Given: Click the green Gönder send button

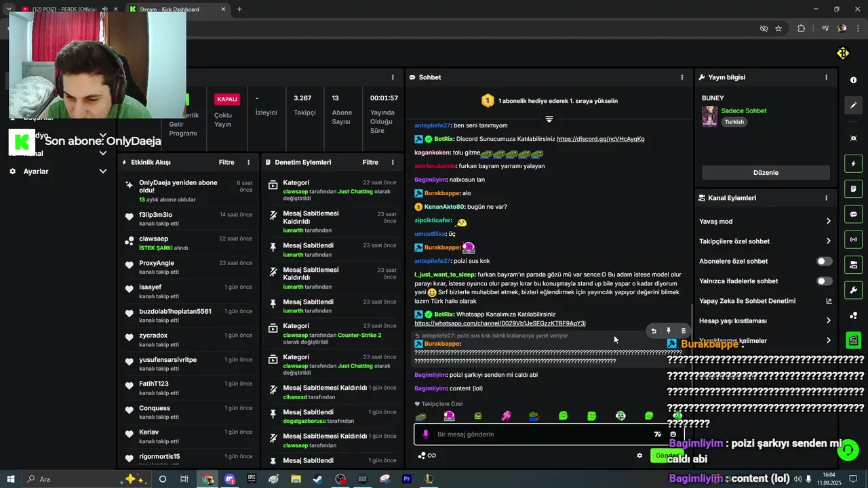Looking at the screenshot, I should coord(666,455).
